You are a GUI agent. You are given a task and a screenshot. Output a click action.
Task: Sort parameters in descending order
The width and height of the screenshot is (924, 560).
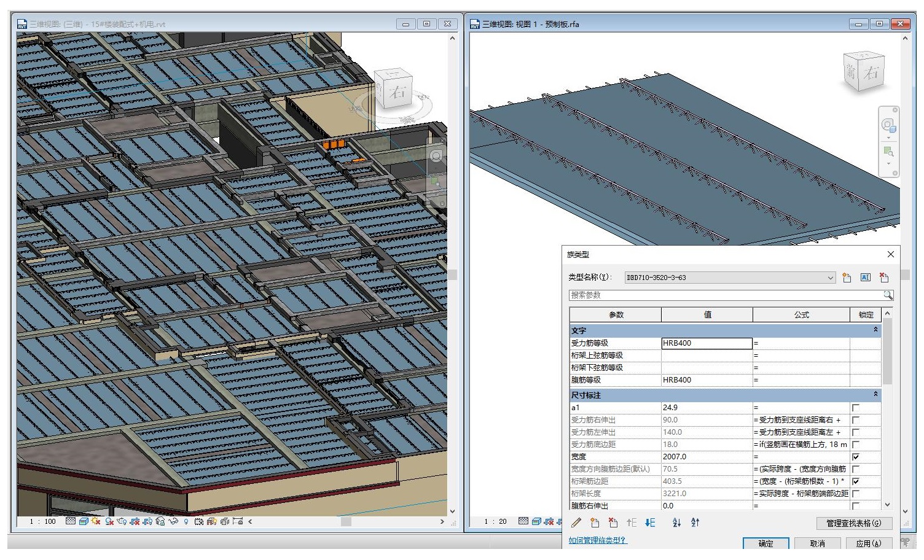click(x=695, y=523)
